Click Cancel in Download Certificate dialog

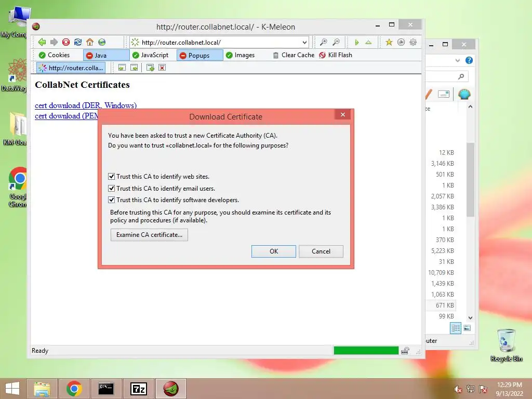point(321,251)
